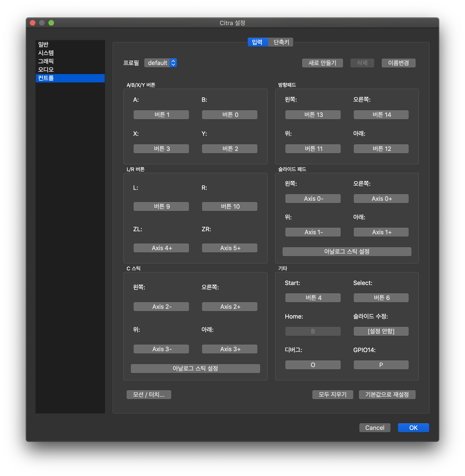The image size is (465, 476).
Task: Select 시스템 in the settings sidebar
Action: (x=70, y=53)
